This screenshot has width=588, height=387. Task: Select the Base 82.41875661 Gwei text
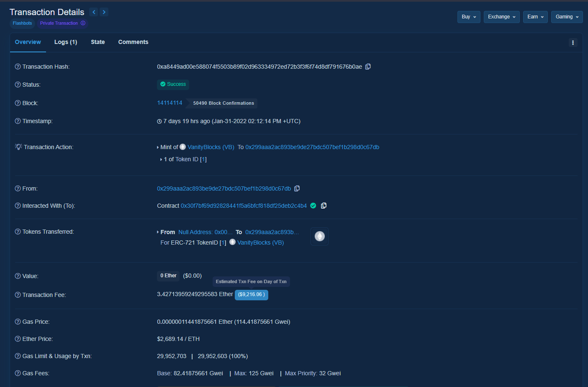pyautogui.click(x=190, y=373)
